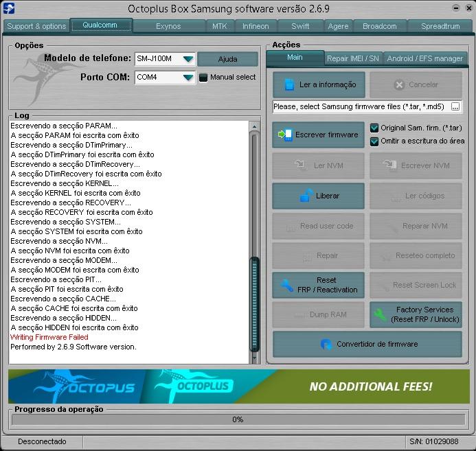Switch to the Broadcom tab
Screen dimensions: 476x451
point(380,26)
